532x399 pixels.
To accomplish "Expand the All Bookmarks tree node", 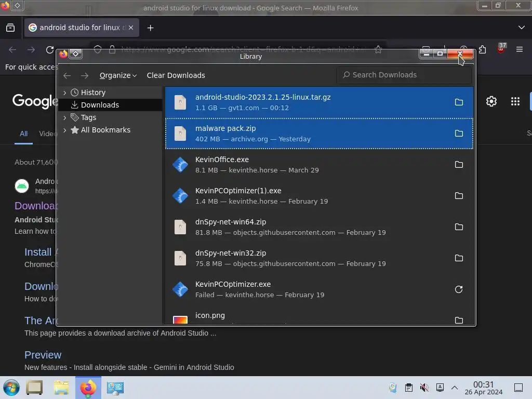I will tap(64, 130).
